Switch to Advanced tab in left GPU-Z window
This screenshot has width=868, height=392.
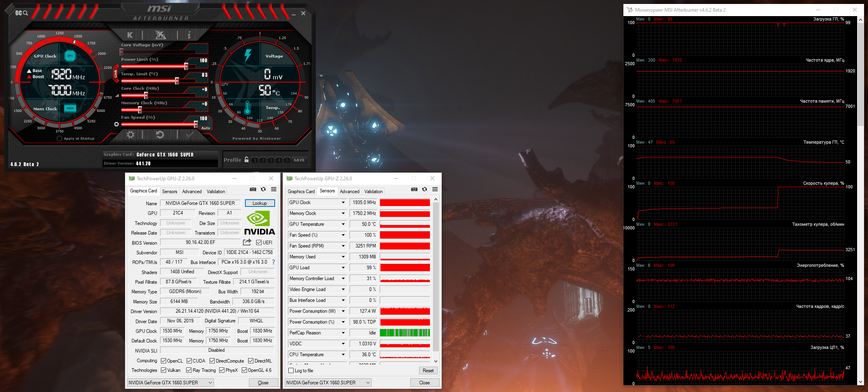192,192
